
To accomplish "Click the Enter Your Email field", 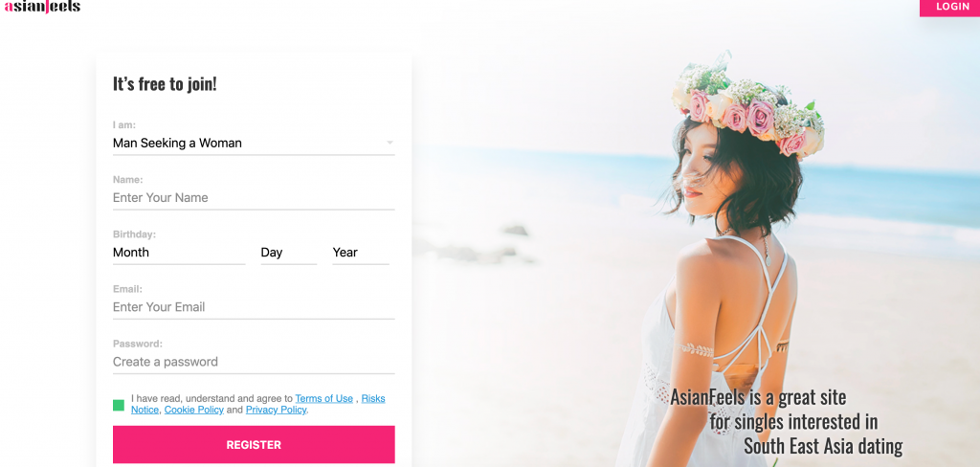I will 254,307.
